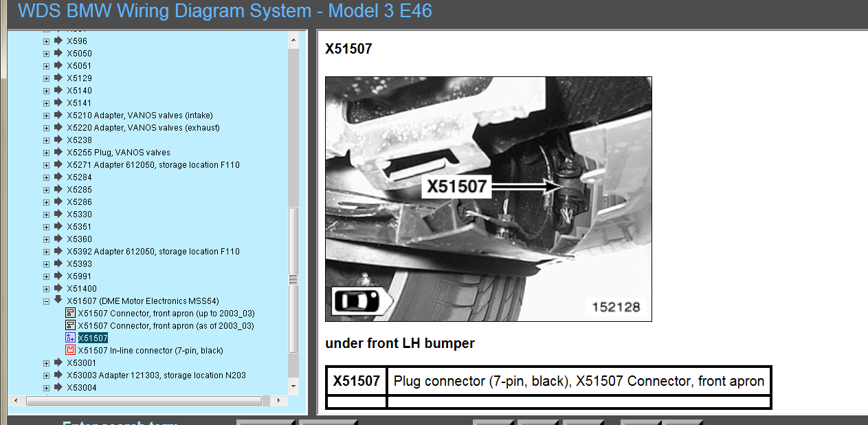Image resolution: width=868 pixels, height=425 pixels.
Task: Click arrow icon for X5255 Plug, VANOS valves
Action: [58, 152]
